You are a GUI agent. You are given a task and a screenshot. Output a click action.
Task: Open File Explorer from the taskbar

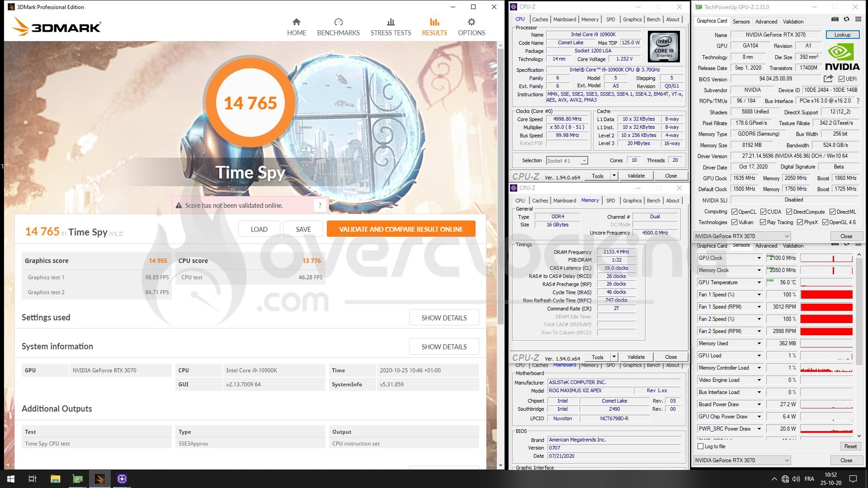tap(55, 479)
